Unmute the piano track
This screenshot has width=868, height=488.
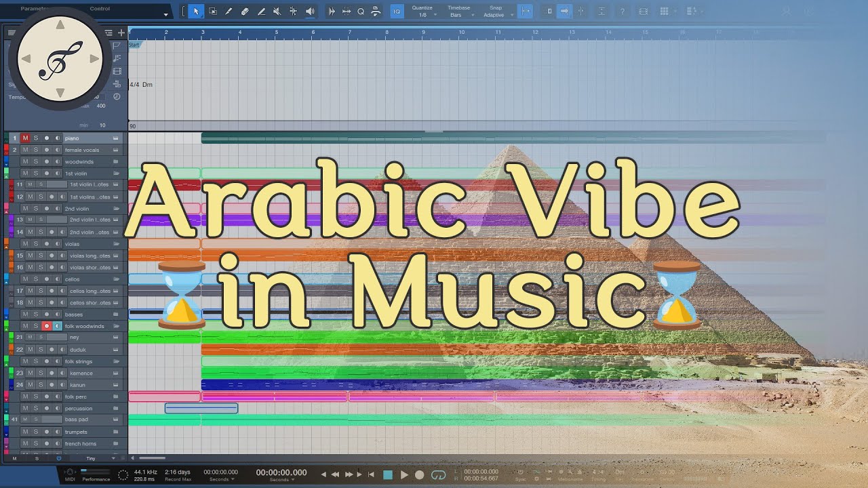click(25, 138)
